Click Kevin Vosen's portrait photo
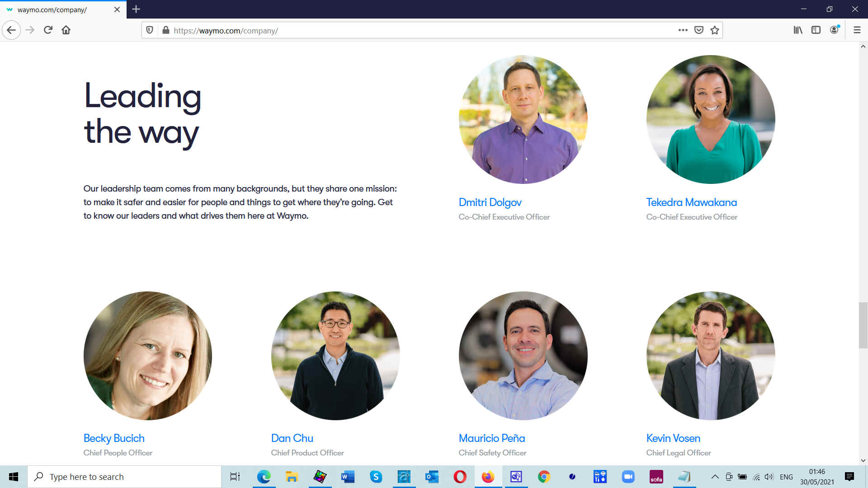868x488 pixels. (x=711, y=356)
